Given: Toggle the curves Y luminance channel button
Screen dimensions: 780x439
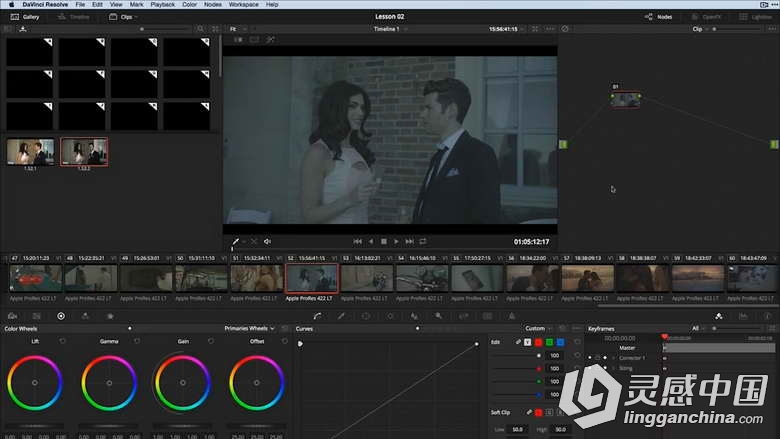Looking at the screenshot, I should click(527, 342).
